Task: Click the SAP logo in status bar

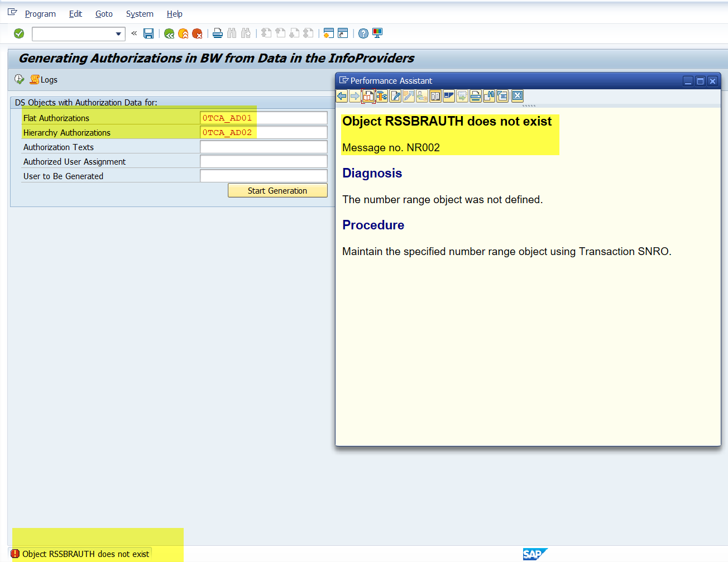Action: click(x=535, y=554)
